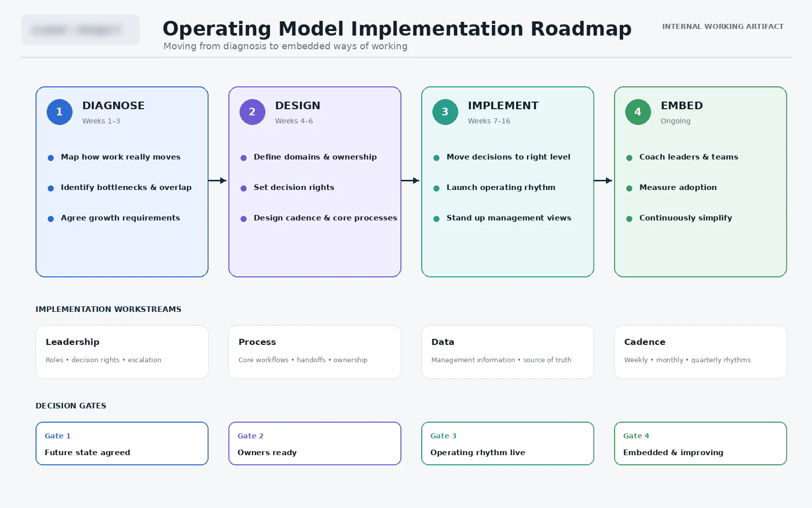
Task: Open the Cadence workstream card
Action: [x=700, y=352]
